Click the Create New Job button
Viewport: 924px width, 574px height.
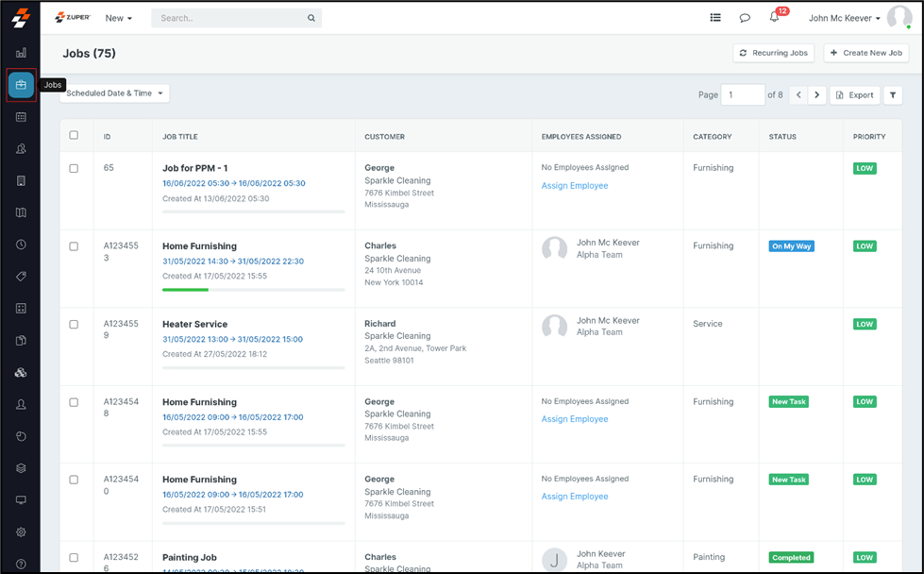click(x=866, y=53)
